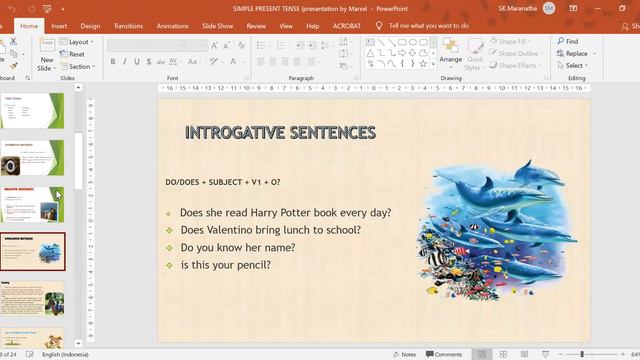Toggle Center paragraph alignment
Screen dimensions: 640x360
coord(273,62)
